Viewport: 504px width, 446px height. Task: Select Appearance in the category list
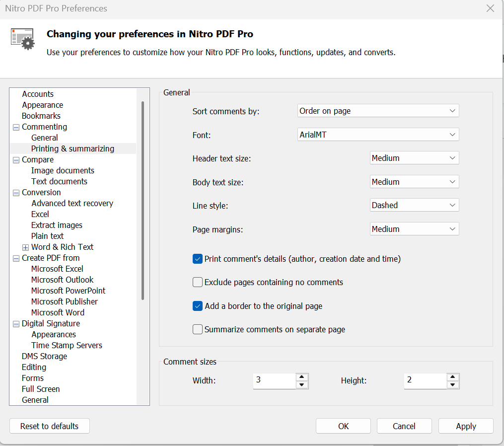(42, 105)
